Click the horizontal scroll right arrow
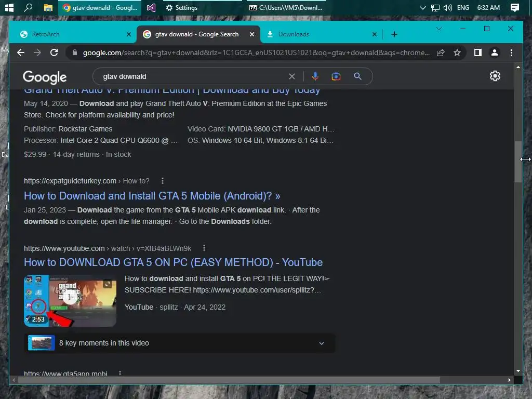Viewport: 532px width, 399px height. [509, 380]
